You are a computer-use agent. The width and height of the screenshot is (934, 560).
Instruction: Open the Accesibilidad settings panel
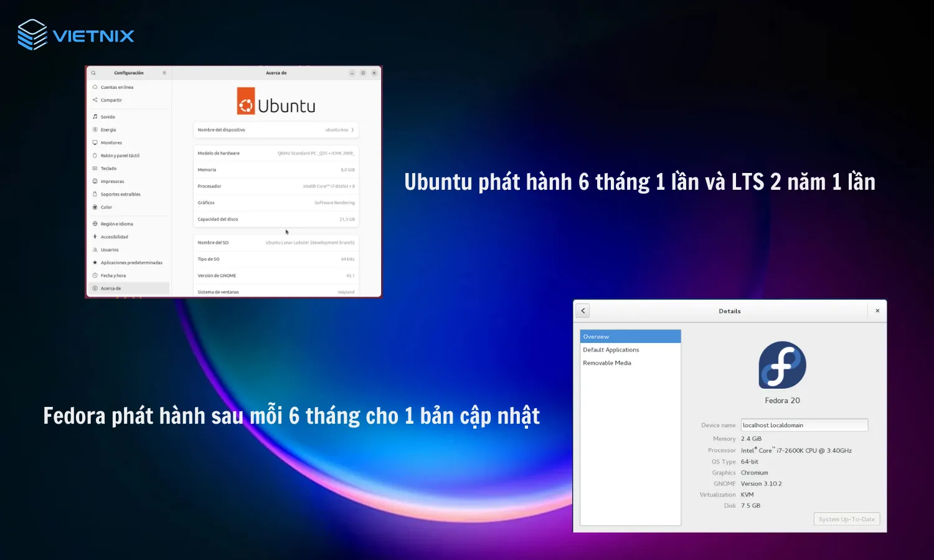click(x=129, y=237)
